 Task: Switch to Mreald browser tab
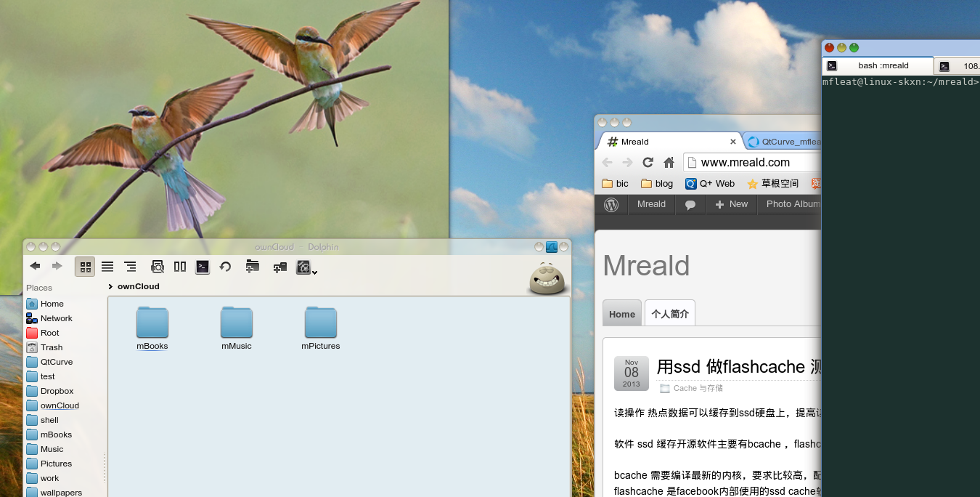pos(668,142)
